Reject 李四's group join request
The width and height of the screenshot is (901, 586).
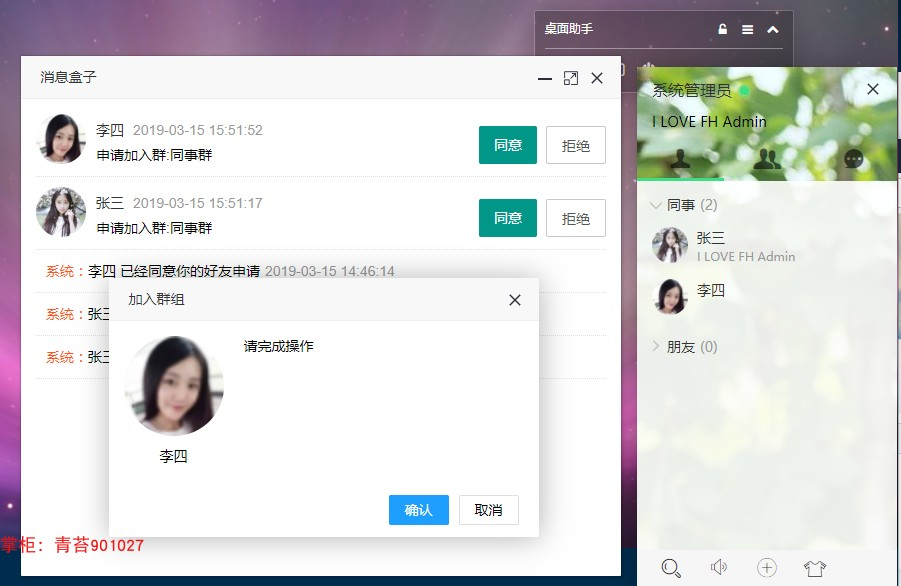pyautogui.click(x=575, y=145)
